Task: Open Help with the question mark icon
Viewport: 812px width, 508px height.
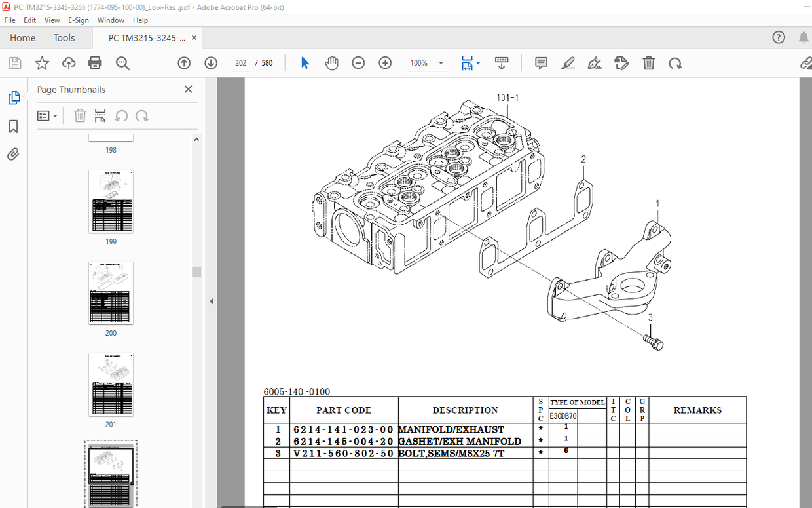Action: [778, 37]
